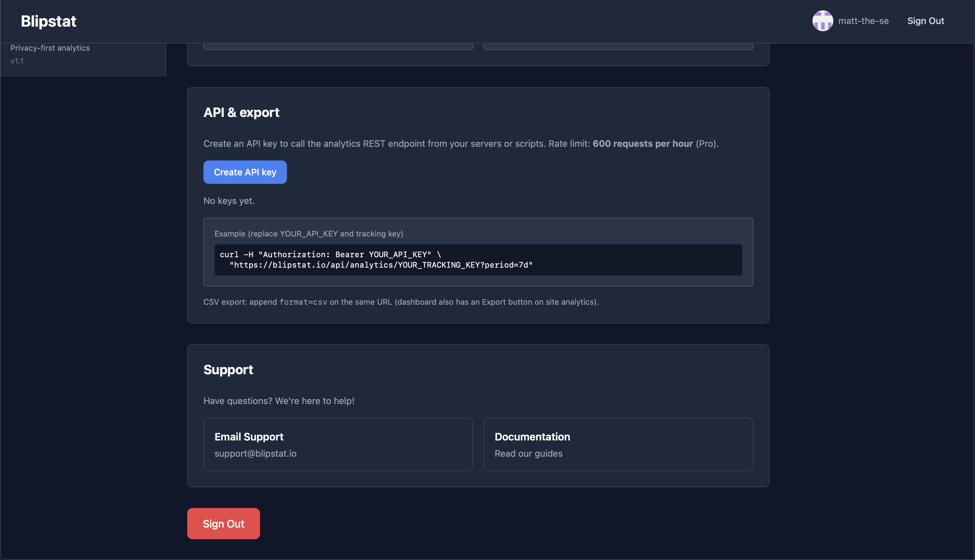Click the Support section heading
The image size is (975, 560).
point(228,370)
